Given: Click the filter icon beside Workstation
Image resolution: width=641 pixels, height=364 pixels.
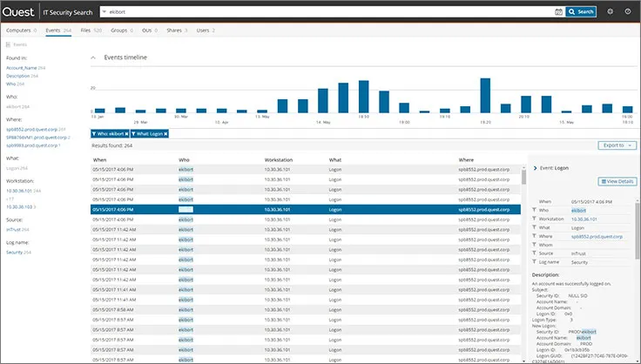Looking at the screenshot, I should 532,218.
